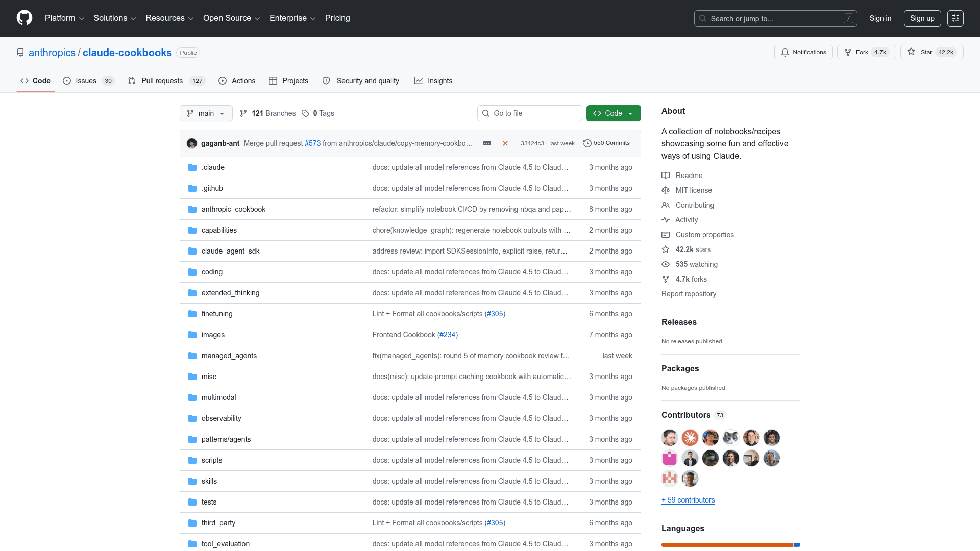Click the Custom properties icon
The width and height of the screenshot is (980, 551).
point(666,235)
